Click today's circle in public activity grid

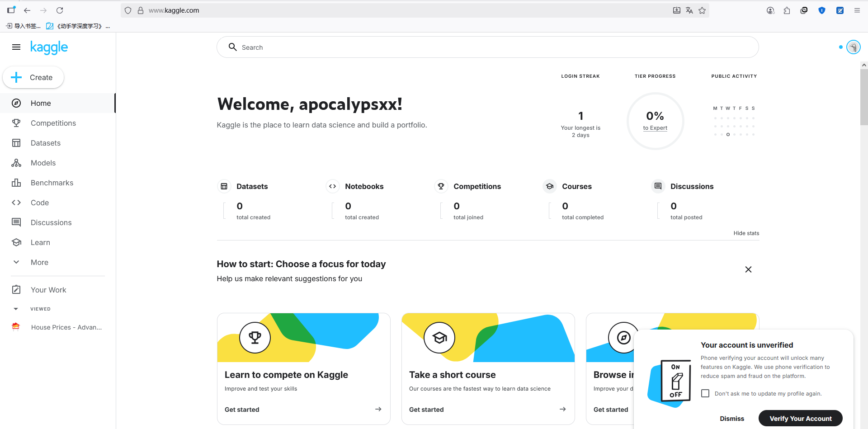(x=728, y=135)
